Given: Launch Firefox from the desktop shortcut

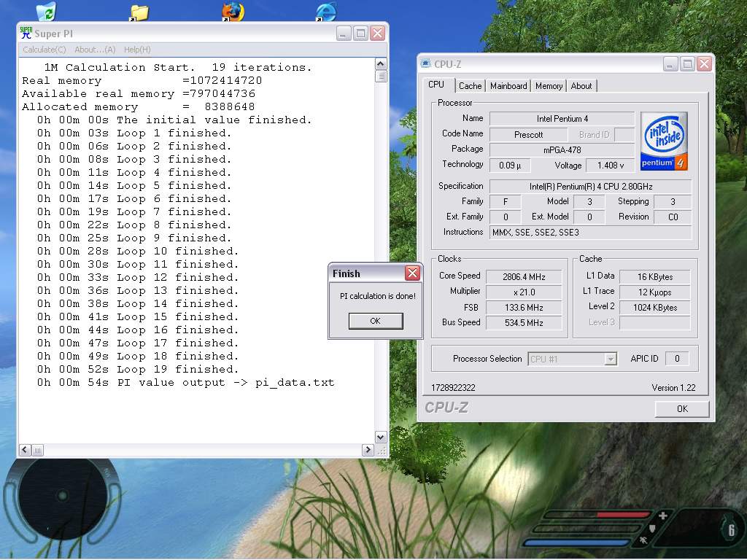Looking at the screenshot, I should point(233,12).
